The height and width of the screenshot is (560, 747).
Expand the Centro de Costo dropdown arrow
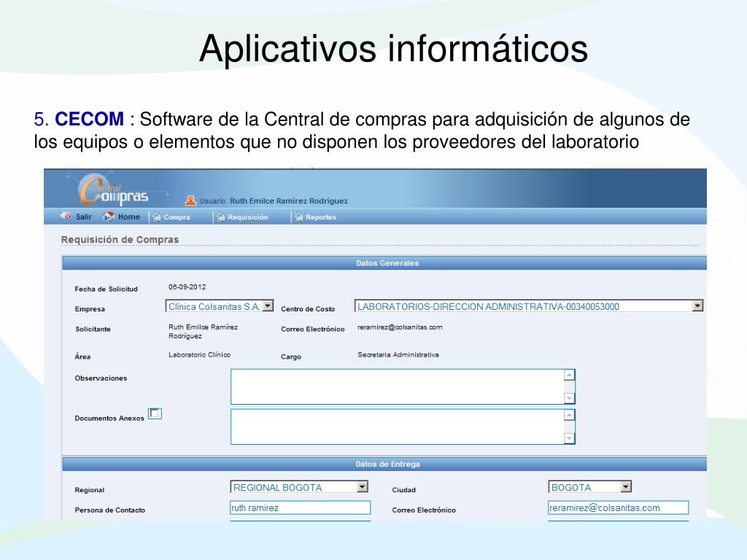(697, 306)
